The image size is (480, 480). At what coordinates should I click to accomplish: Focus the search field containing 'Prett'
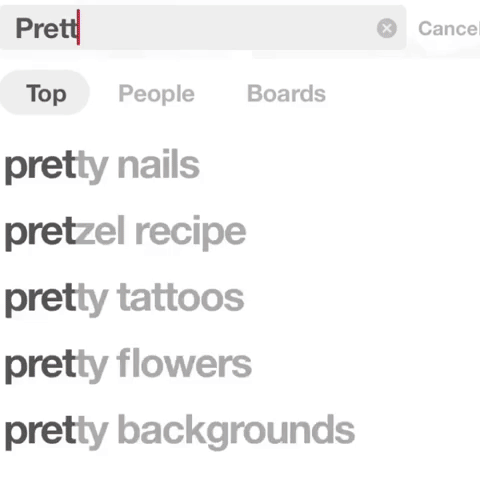pyautogui.click(x=203, y=28)
